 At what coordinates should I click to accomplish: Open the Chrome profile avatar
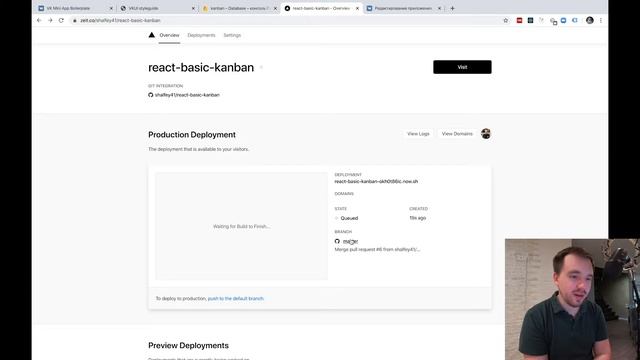click(x=589, y=20)
